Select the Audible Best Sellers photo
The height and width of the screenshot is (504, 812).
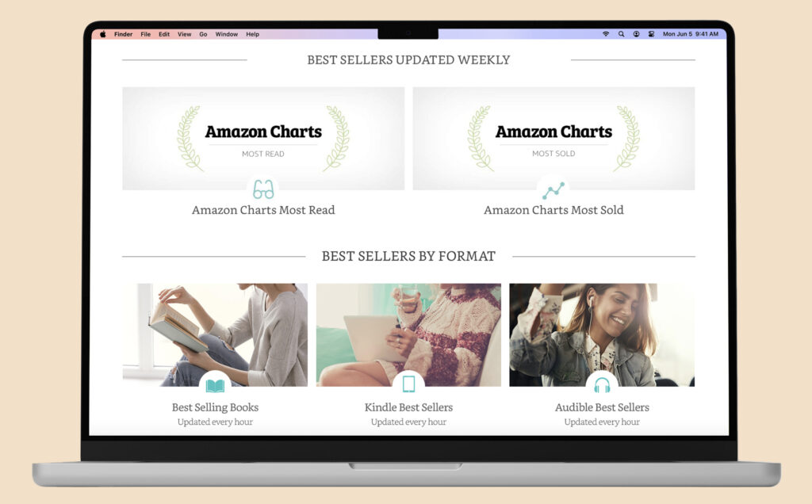[x=602, y=334]
